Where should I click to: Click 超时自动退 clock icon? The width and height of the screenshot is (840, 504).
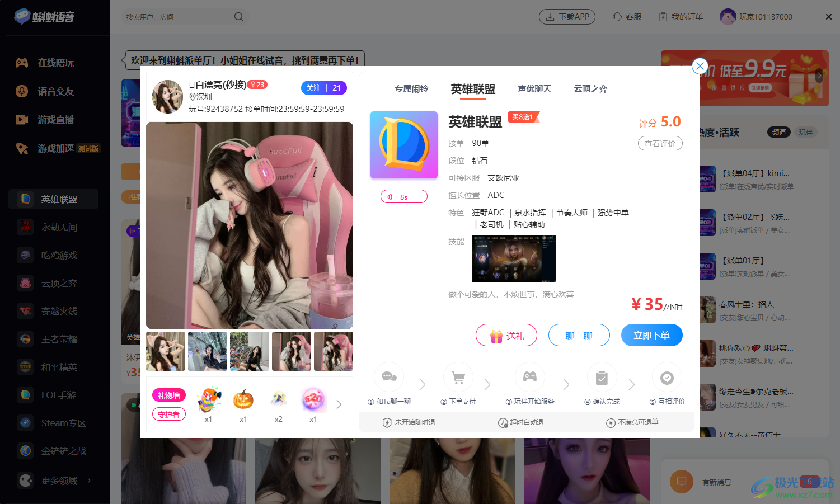(x=503, y=422)
